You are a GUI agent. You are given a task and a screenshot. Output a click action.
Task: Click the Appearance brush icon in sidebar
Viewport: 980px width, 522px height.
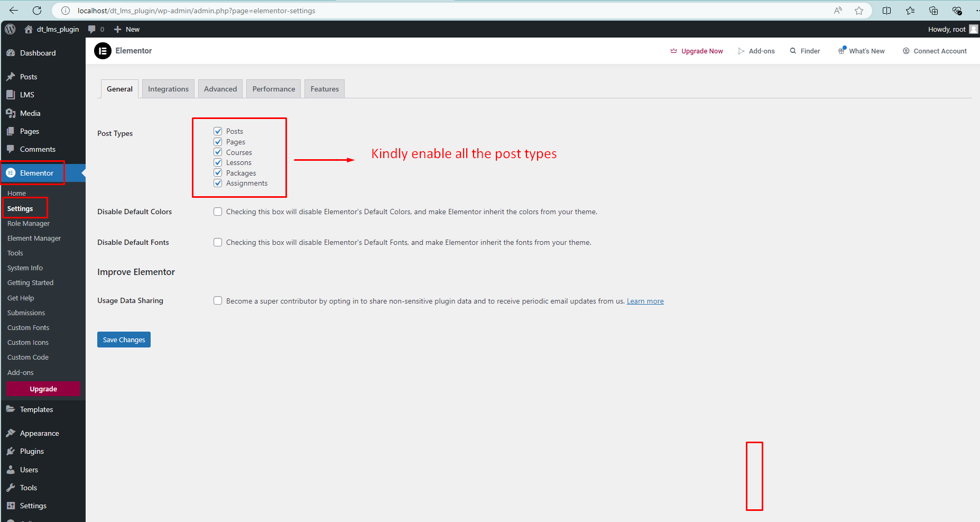point(11,433)
